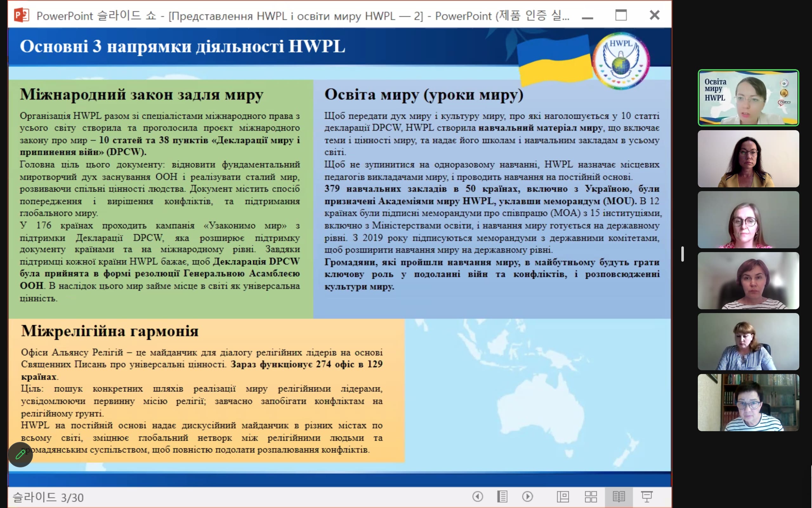
Task: Click the slide title 'Основні 3 напрямки діяльності HWPL'
Action: [x=182, y=46]
